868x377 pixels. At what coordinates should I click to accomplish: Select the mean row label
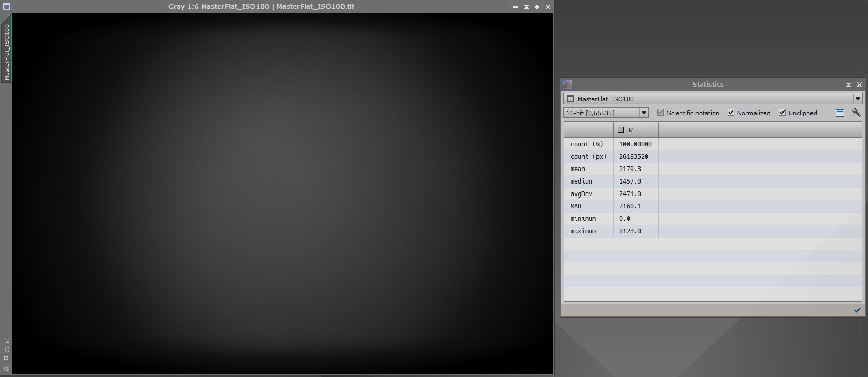click(x=578, y=169)
